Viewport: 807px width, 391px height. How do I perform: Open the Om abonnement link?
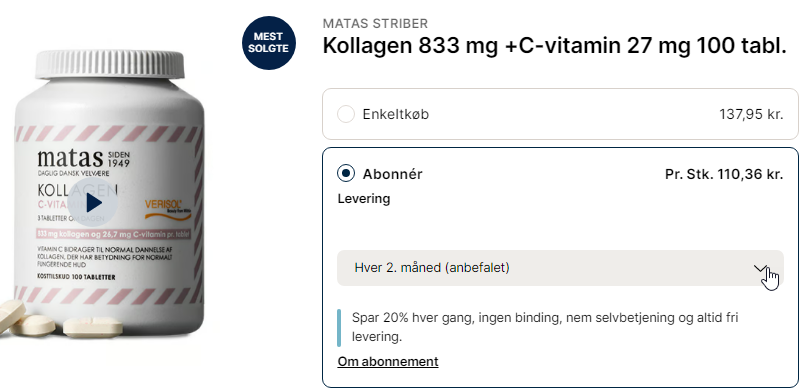(x=388, y=362)
